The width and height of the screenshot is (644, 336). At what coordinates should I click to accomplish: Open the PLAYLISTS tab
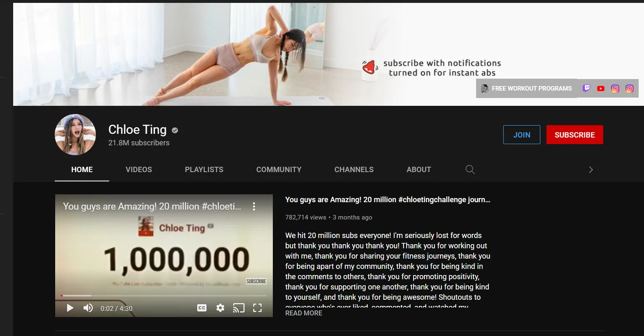click(204, 170)
